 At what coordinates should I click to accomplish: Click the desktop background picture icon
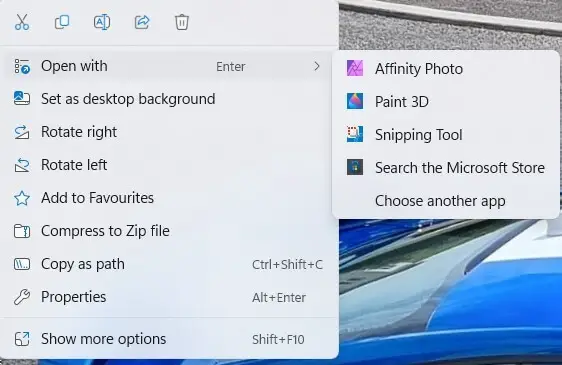click(x=22, y=98)
